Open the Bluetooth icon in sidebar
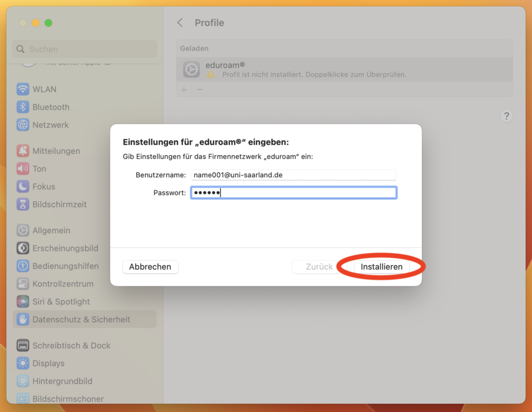The image size is (532, 412). pyautogui.click(x=23, y=107)
